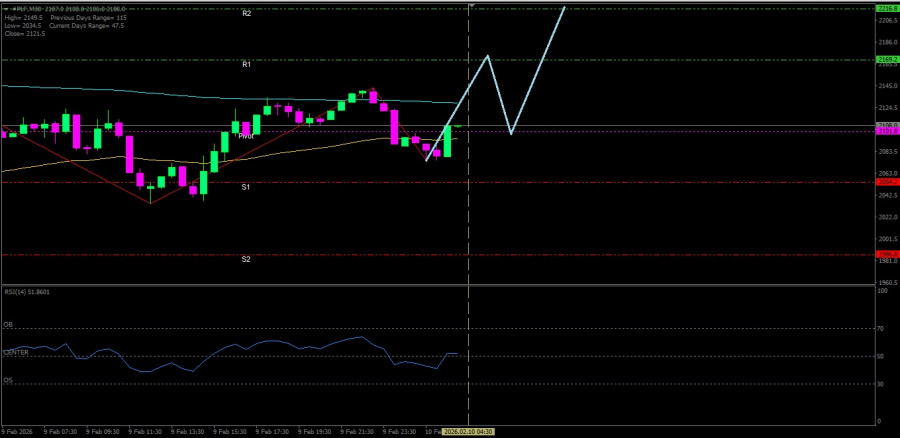Click the dropdown arrow beside the symbol title

(x=4, y=10)
